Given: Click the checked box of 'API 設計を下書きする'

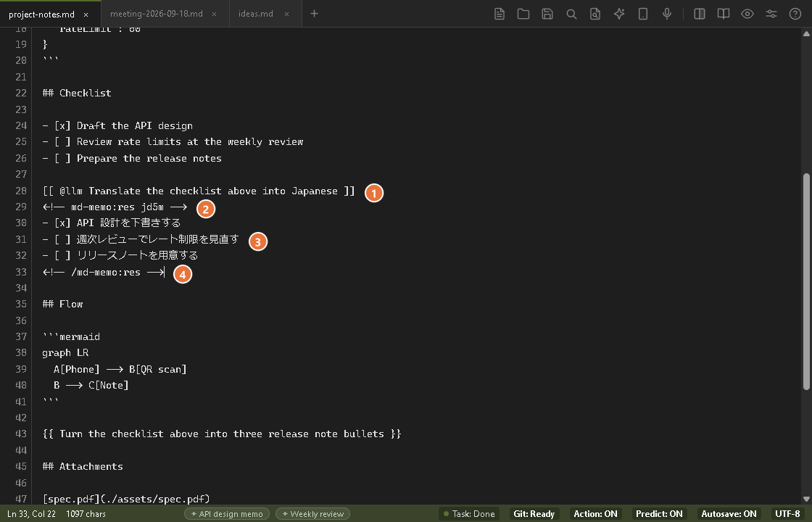Looking at the screenshot, I should 62,223.
